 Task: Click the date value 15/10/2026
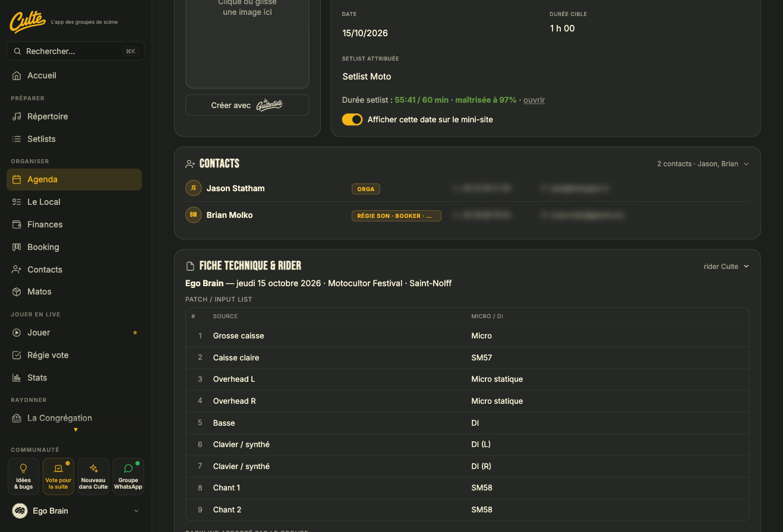coord(365,33)
